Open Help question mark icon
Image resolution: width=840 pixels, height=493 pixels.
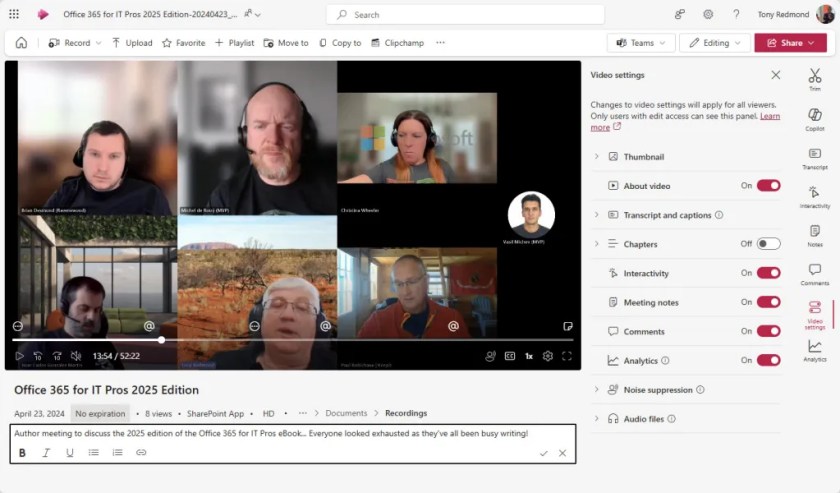coord(736,14)
